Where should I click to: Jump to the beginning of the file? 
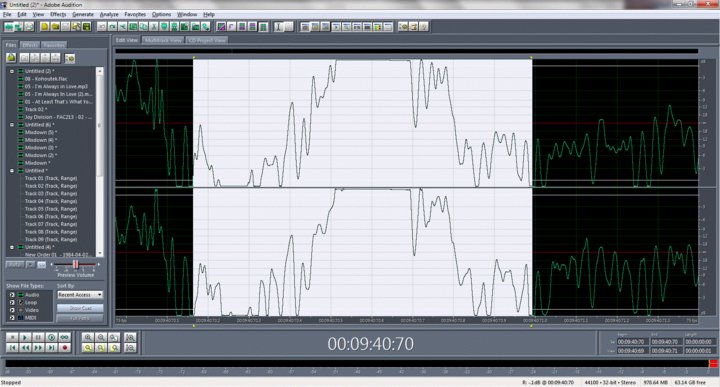pos(12,348)
